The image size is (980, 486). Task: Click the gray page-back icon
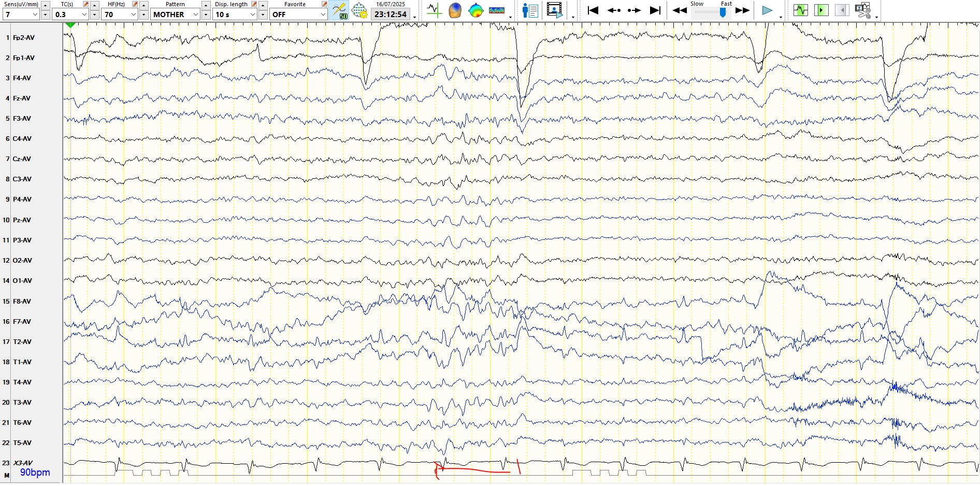click(842, 10)
